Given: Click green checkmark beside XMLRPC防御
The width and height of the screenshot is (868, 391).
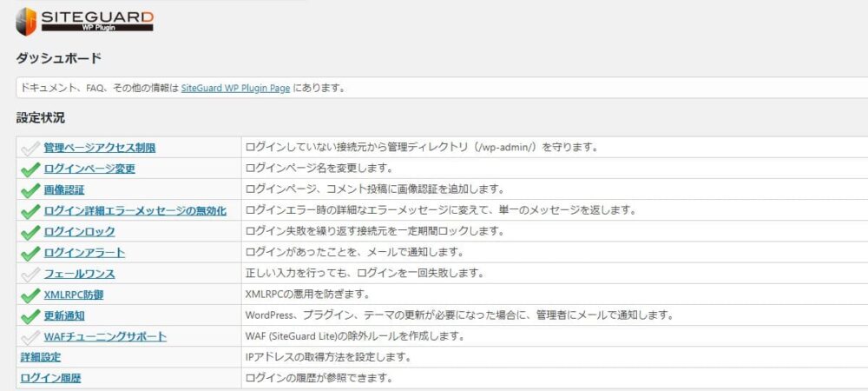Looking at the screenshot, I should (x=30, y=295).
